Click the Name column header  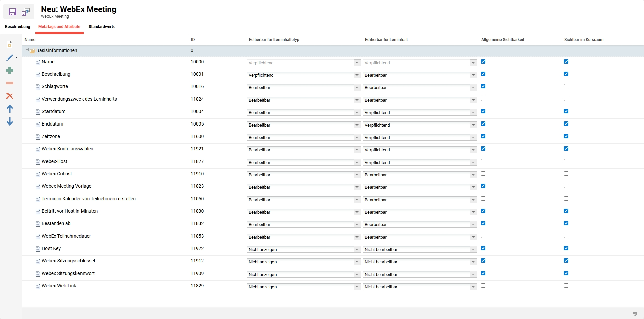click(105, 40)
